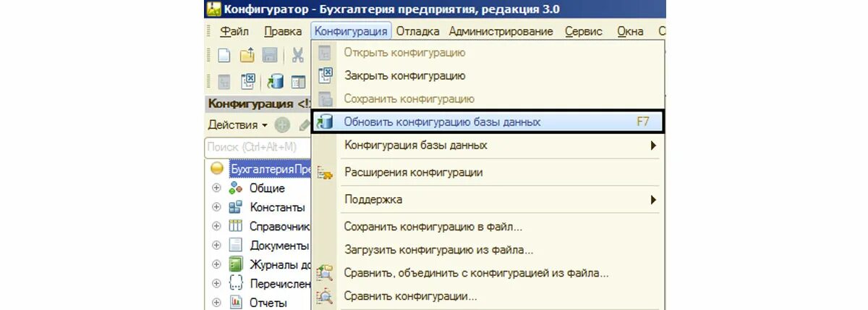Click grayed Открыть конфигурацию menu item

pos(488,52)
